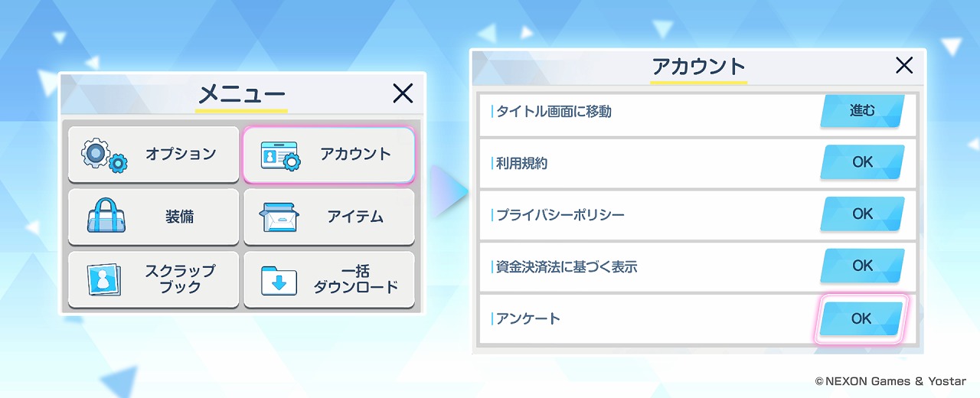Click OK button next to プライバシーポリシー
This screenshot has height=398, width=980.
pos(862,214)
